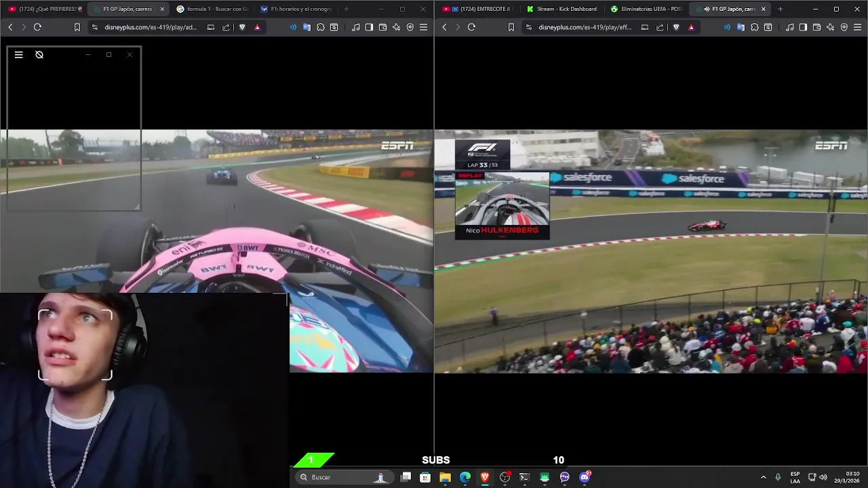Image resolution: width=868 pixels, height=488 pixels.
Task: Toggle sidebar panel in left browser
Action: [x=369, y=27]
